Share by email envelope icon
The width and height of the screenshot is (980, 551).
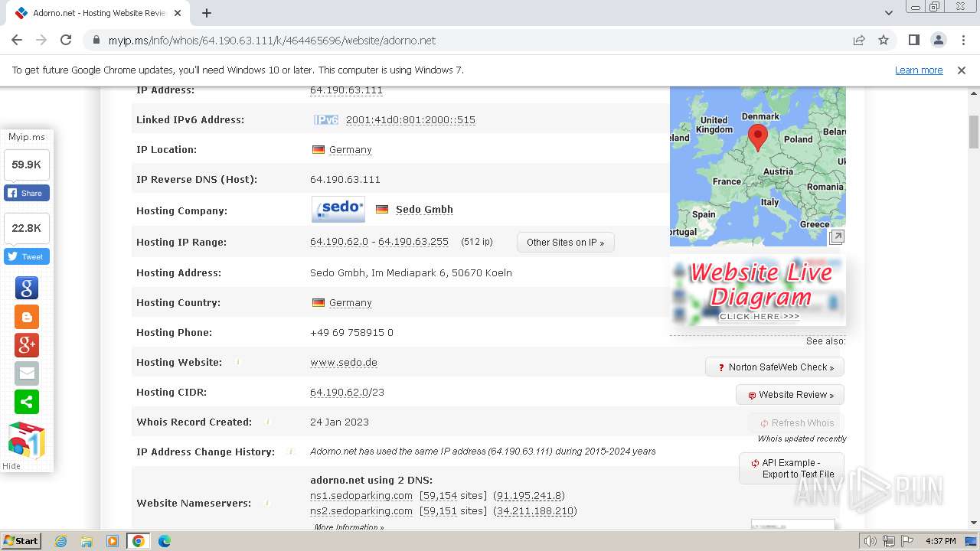tap(27, 373)
